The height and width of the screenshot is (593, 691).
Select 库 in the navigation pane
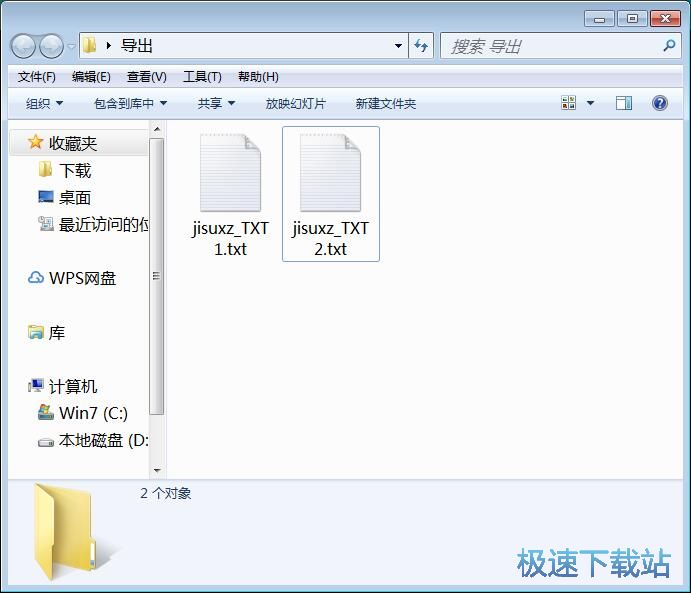point(56,333)
